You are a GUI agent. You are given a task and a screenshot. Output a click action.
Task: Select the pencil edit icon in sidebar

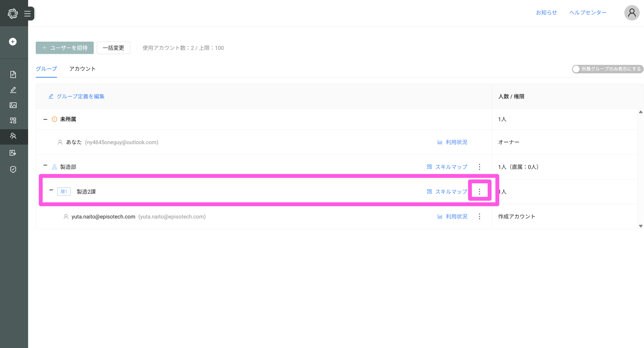pyautogui.click(x=13, y=90)
